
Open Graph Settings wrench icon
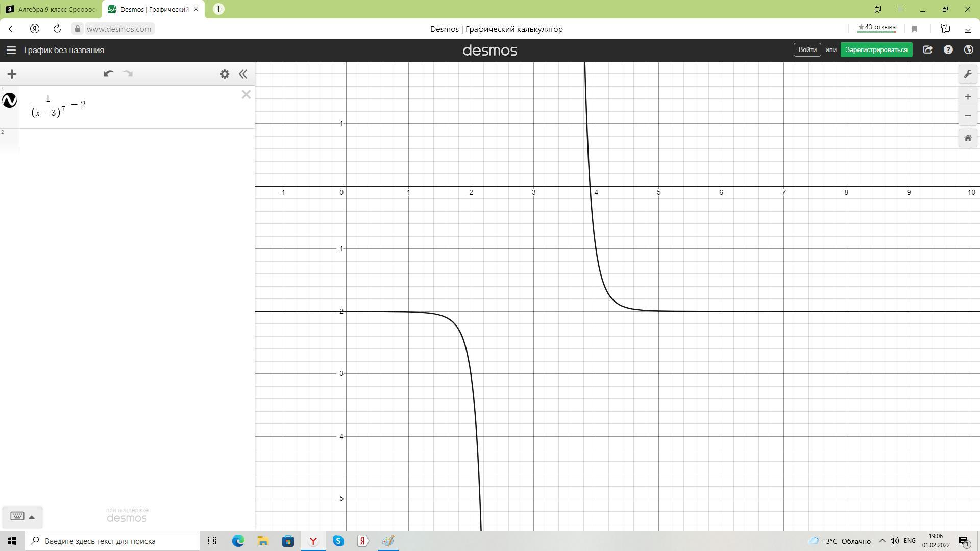point(967,74)
